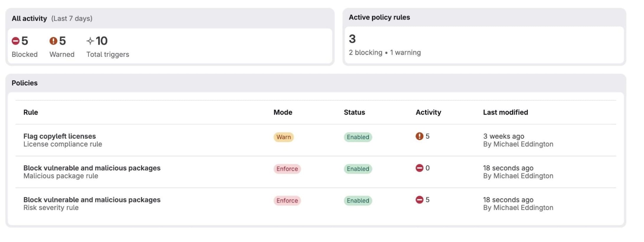Viewport: 644px width, 242px height.
Task: Click the Mode column header
Action: coord(283,112)
